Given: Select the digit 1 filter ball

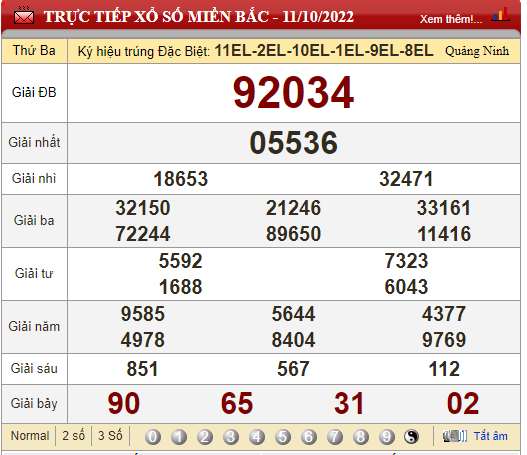Looking at the screenshot, I should point(179,437).
